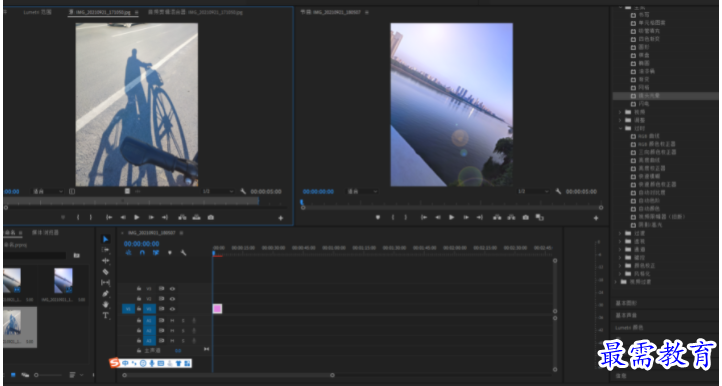This screenshot has width=722, height=386.
Task: Click the Export Frame camera in Program monitor
Action: (525, 217)
